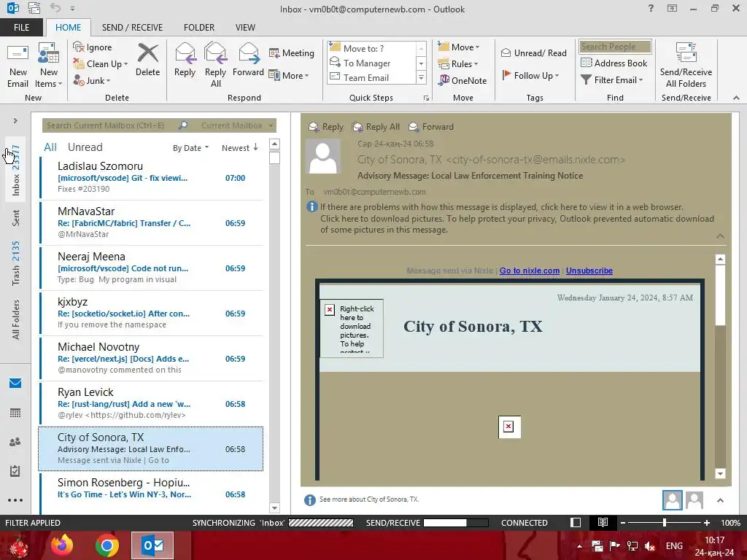Open the More respond options
747x560 pixels.
[289, 75]
